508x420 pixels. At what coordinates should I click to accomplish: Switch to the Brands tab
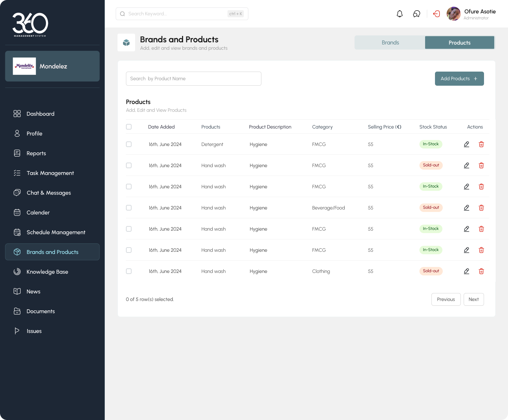pos(390,43)
